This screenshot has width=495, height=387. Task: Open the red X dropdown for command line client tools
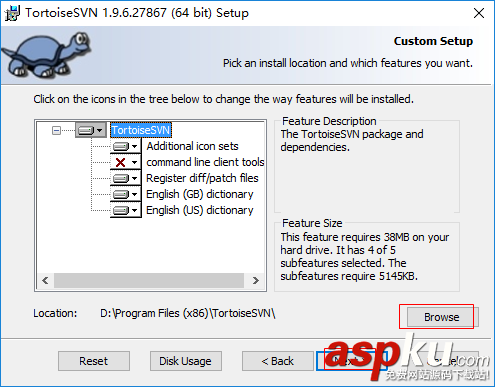[x=126, y=162]
